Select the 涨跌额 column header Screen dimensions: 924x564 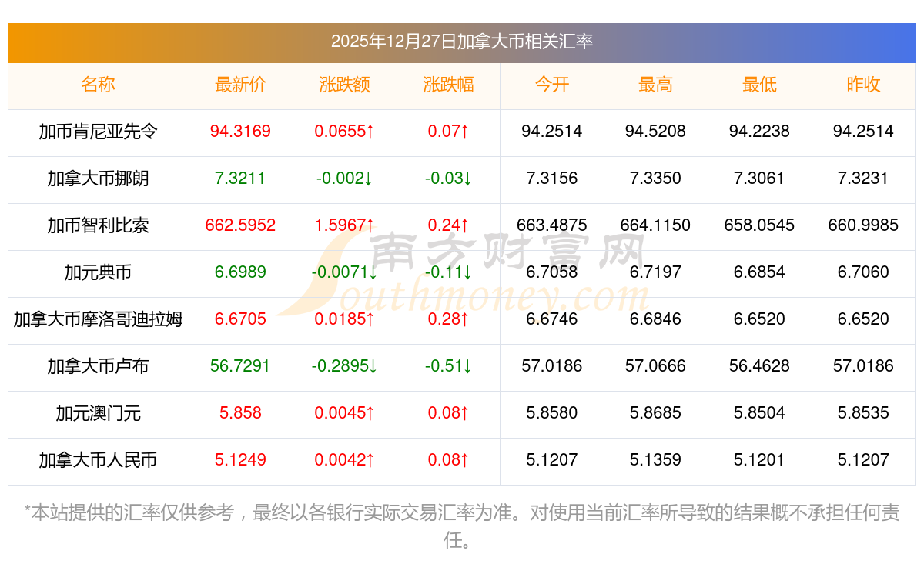pos(344,85)
